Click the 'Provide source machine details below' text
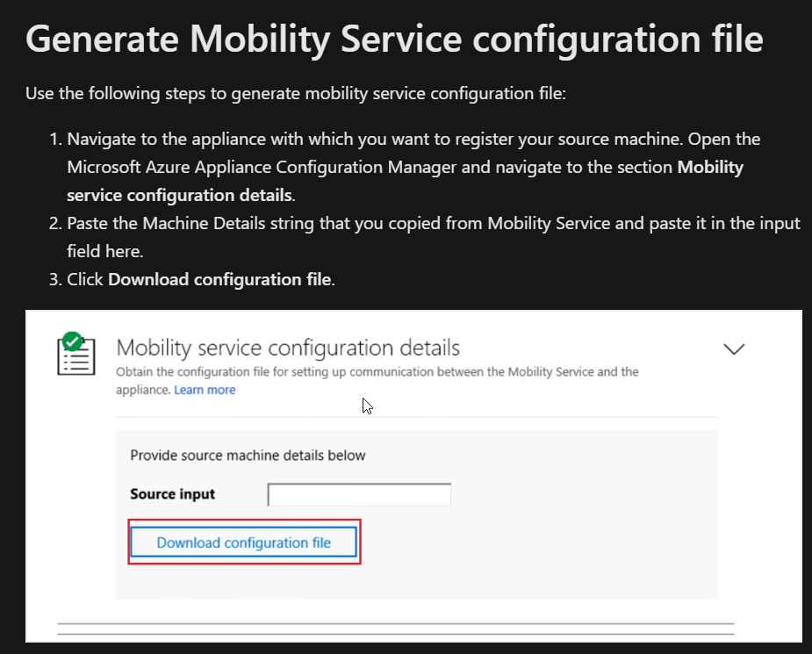 pyautogui.click(x=248, y=455)
